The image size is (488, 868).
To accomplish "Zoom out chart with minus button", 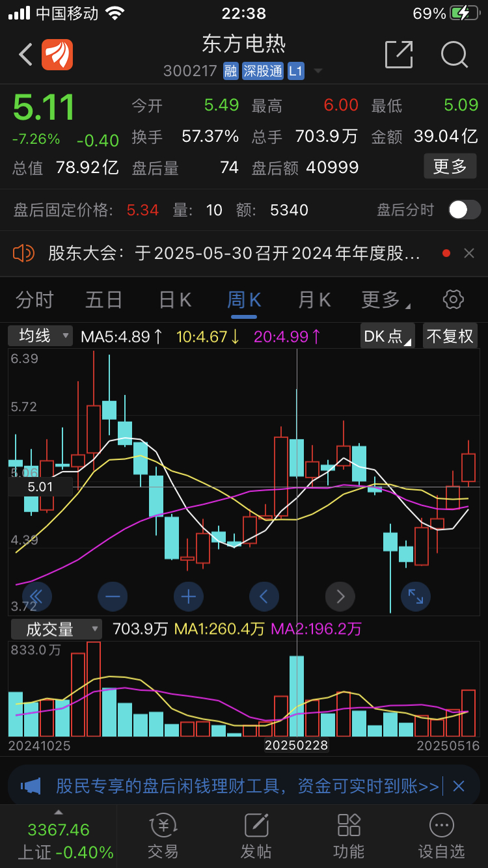I will (113, 595).
